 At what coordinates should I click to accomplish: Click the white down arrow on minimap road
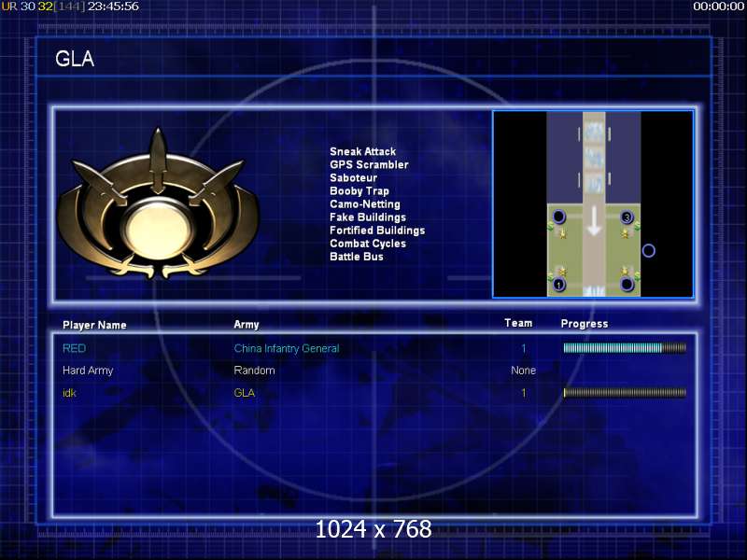pyautogui.click(x=594, y=221)
